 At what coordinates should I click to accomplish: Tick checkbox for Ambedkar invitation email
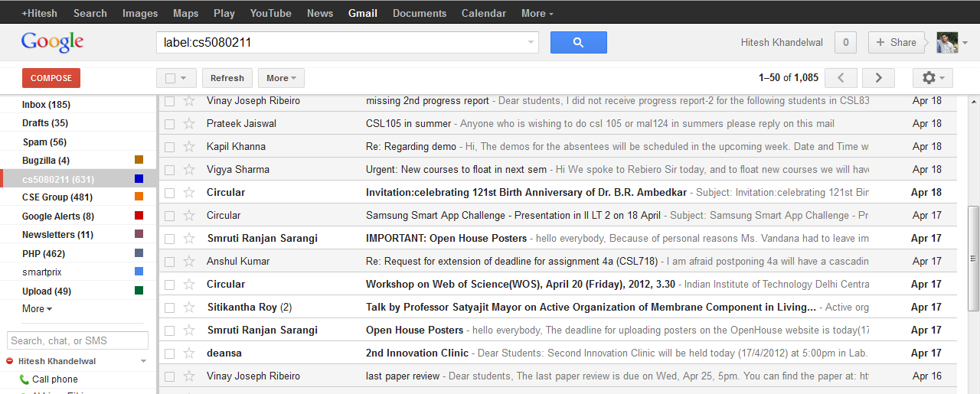[170, 193]
